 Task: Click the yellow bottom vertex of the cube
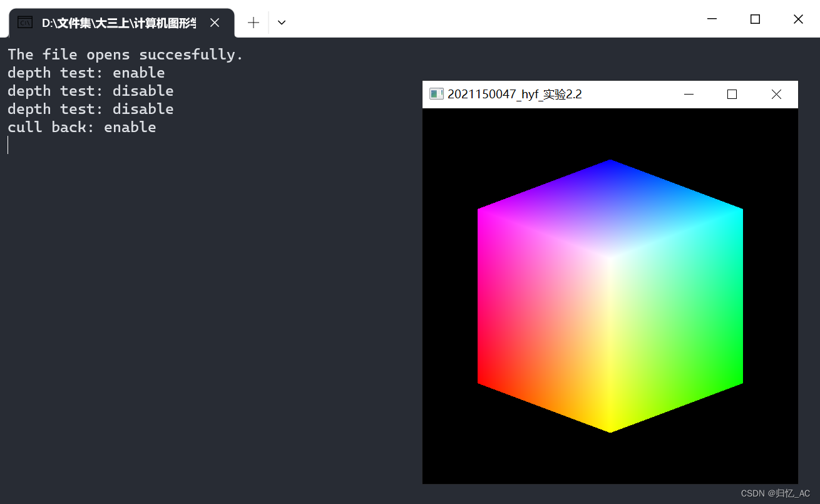click(x=610, y=431)
